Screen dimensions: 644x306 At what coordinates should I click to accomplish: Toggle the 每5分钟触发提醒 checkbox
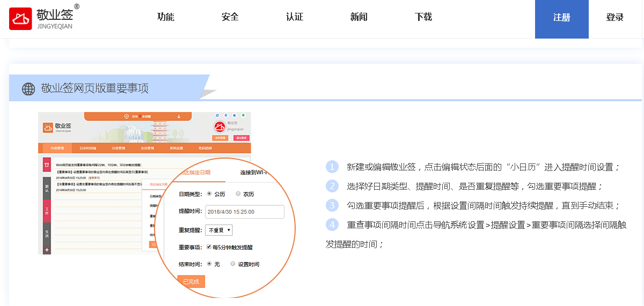coord(209,247)
